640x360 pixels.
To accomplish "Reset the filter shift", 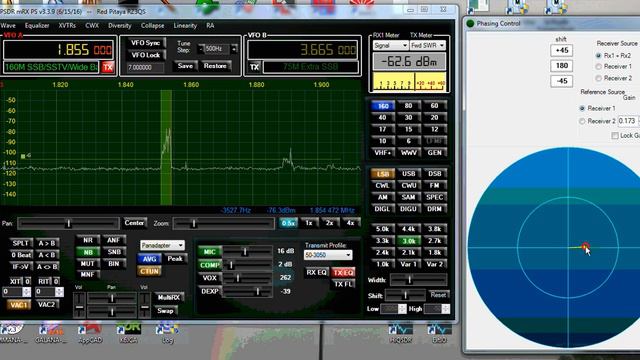I will pyautogui.click(x=438, y=295).
